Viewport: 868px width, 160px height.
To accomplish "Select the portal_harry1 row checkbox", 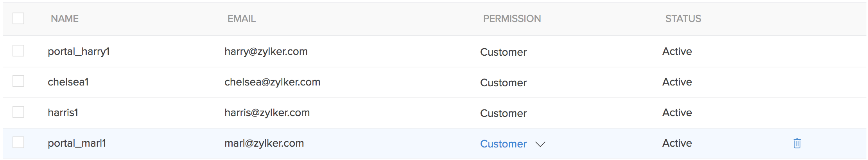I will pyautogui.click(x=18, y=51).
